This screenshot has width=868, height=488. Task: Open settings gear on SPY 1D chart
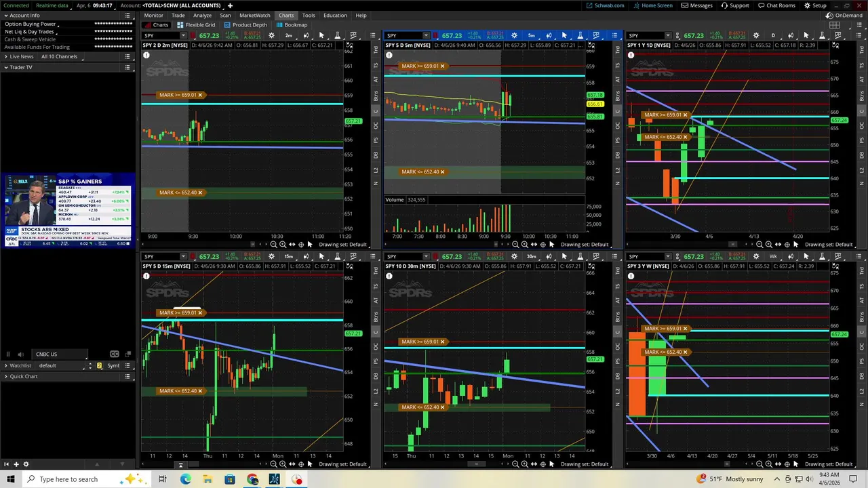coord(756,35)
